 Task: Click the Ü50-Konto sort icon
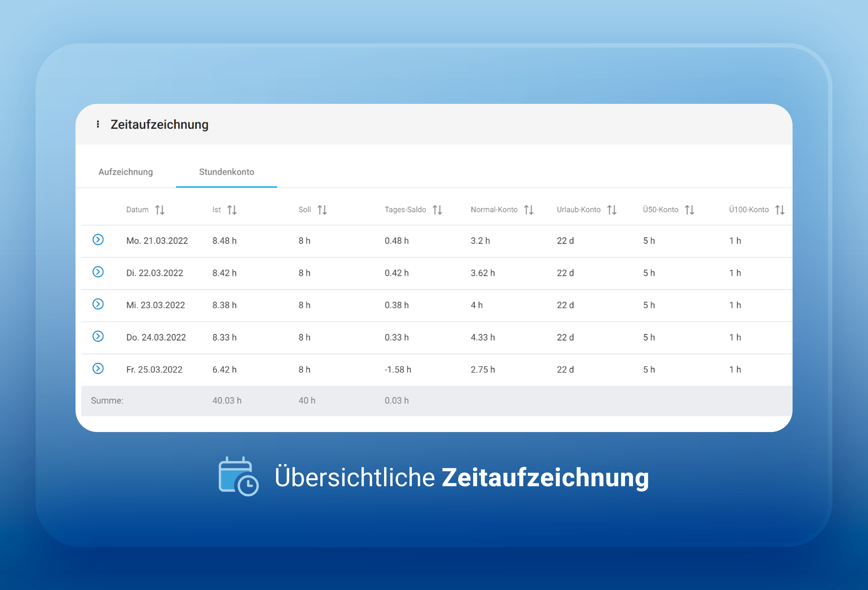pos(690,210)
